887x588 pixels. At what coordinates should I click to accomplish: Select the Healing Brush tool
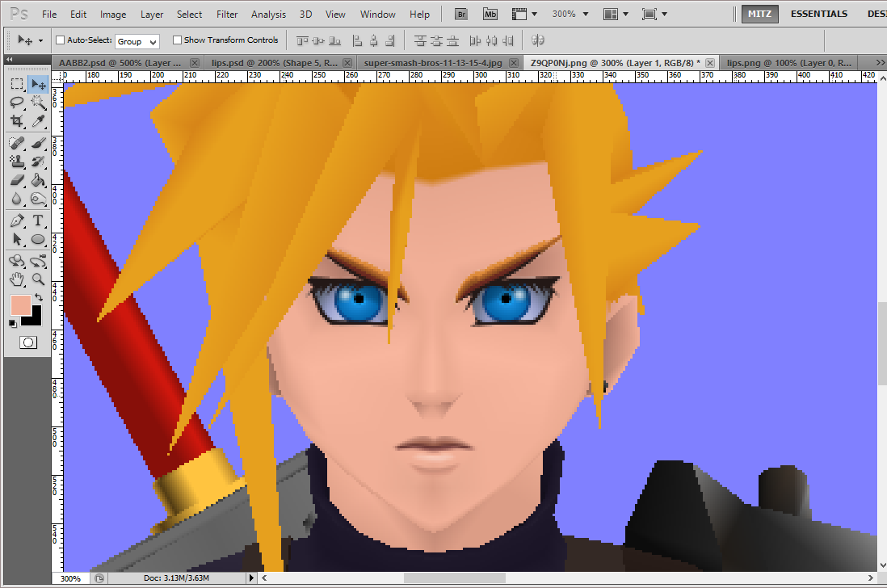pyautogui.click(x=17, y=143)
